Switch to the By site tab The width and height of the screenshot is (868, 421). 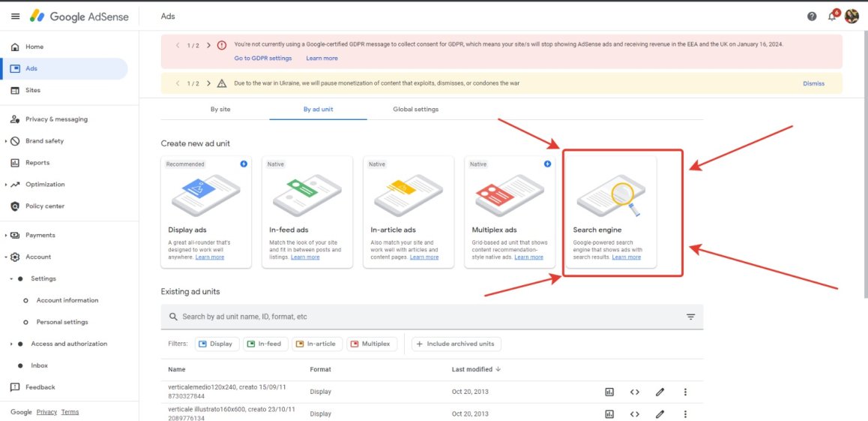click(220, 109)
